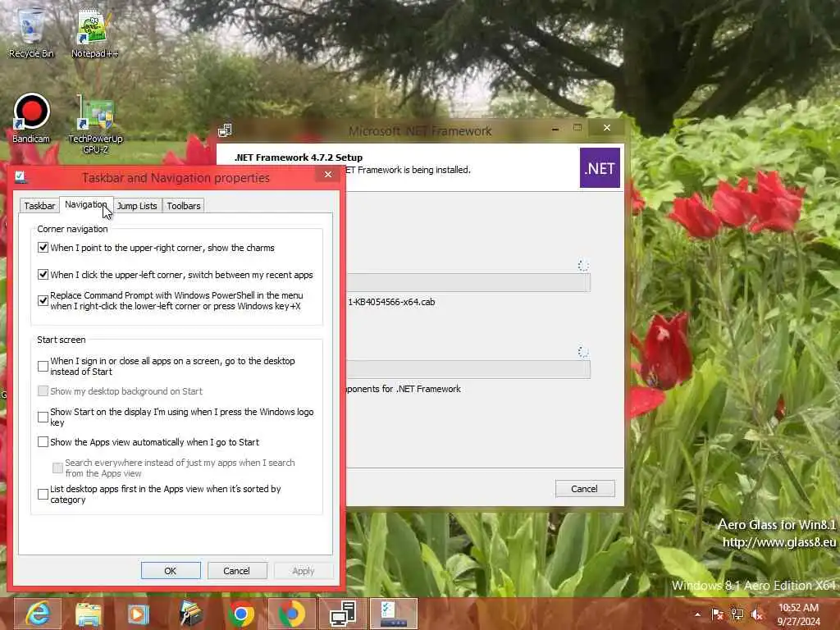Select the Bandicam desktop shortcut
Image resolution: width=840 pixels, height=630 pixels.
click(x=31, y=118)
